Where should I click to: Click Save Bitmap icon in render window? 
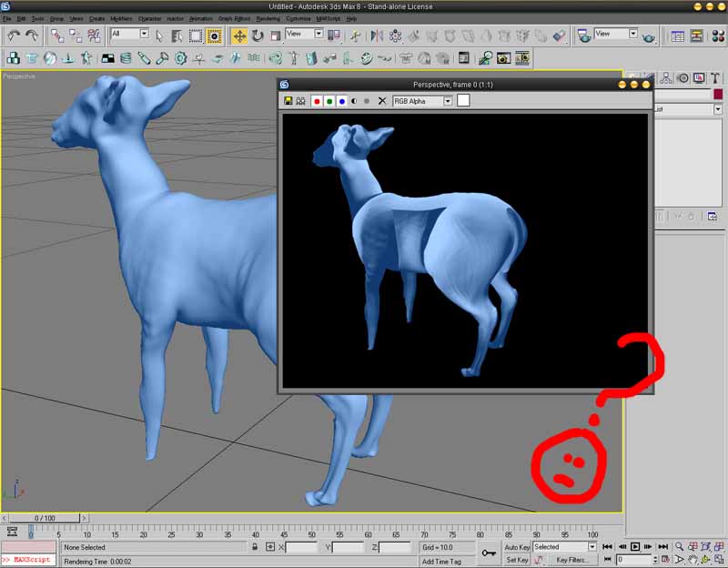(x=288, y=101)
